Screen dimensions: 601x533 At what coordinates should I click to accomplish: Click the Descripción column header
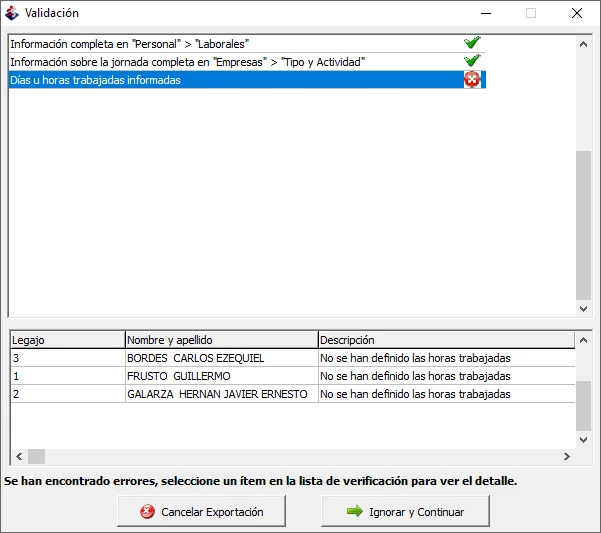(447, 340)
